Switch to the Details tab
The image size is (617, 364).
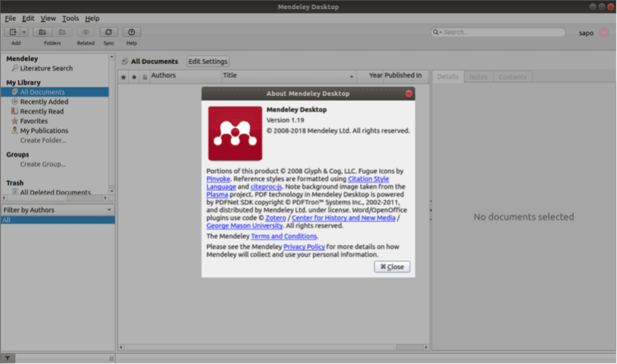tap(448, 77)
